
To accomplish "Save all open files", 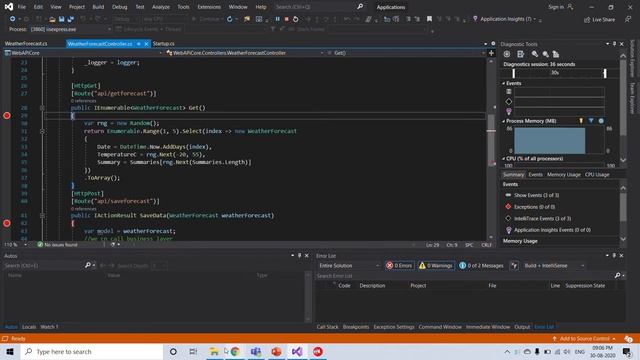I will coord(71,19).
